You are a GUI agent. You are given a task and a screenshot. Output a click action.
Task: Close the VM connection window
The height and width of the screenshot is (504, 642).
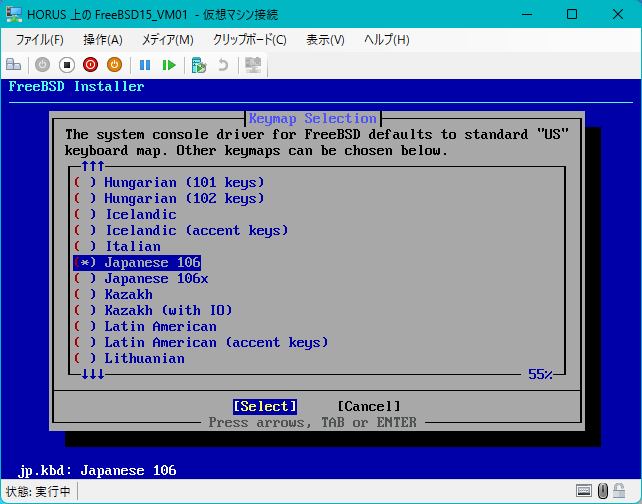[x=617, y=14]
